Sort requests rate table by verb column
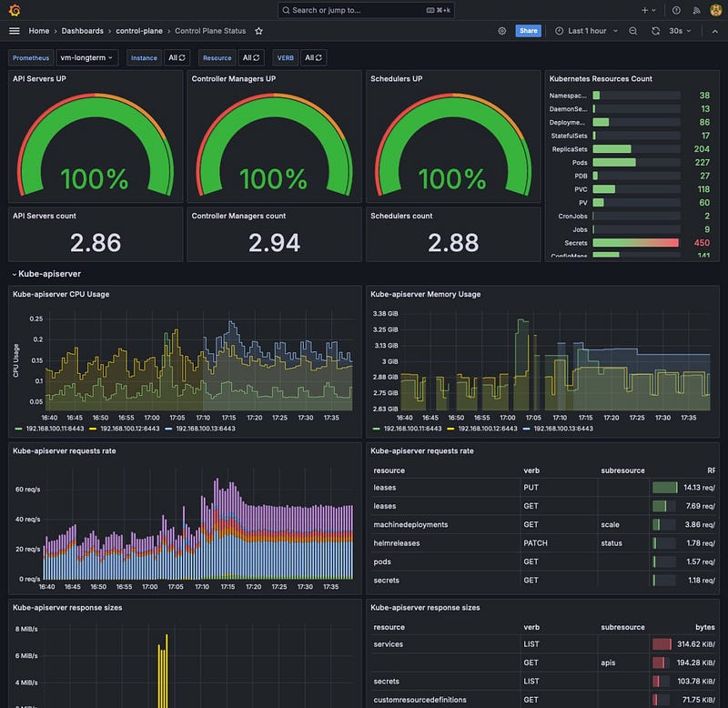 point(531,470)
